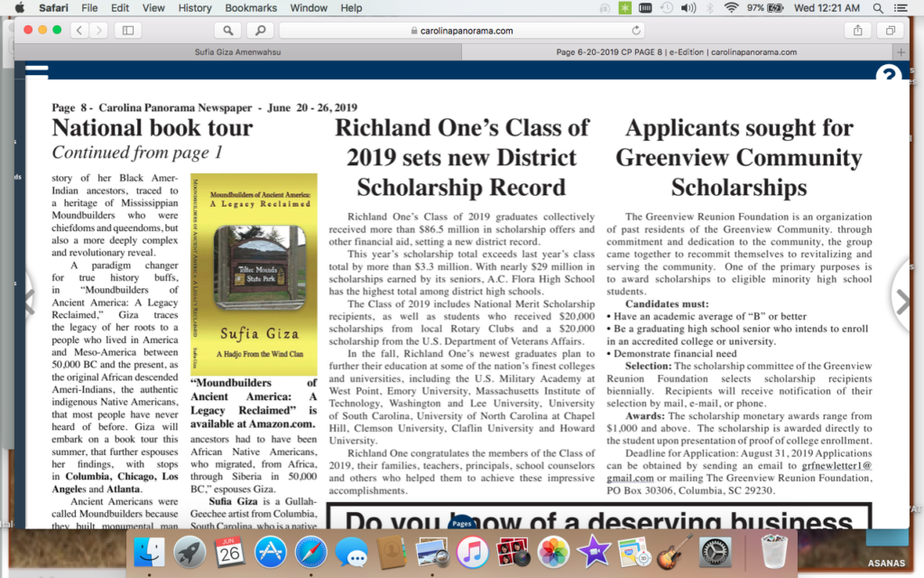Open the e-Edition help question mark
Viewport: 924px width, 578px height.
tap(889, 74)
